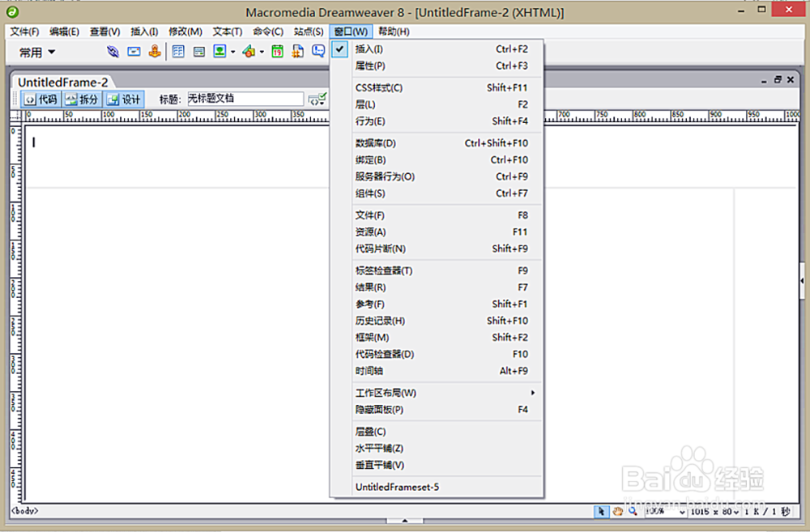Open the 查看(V) menu

[x=104, y=32]
